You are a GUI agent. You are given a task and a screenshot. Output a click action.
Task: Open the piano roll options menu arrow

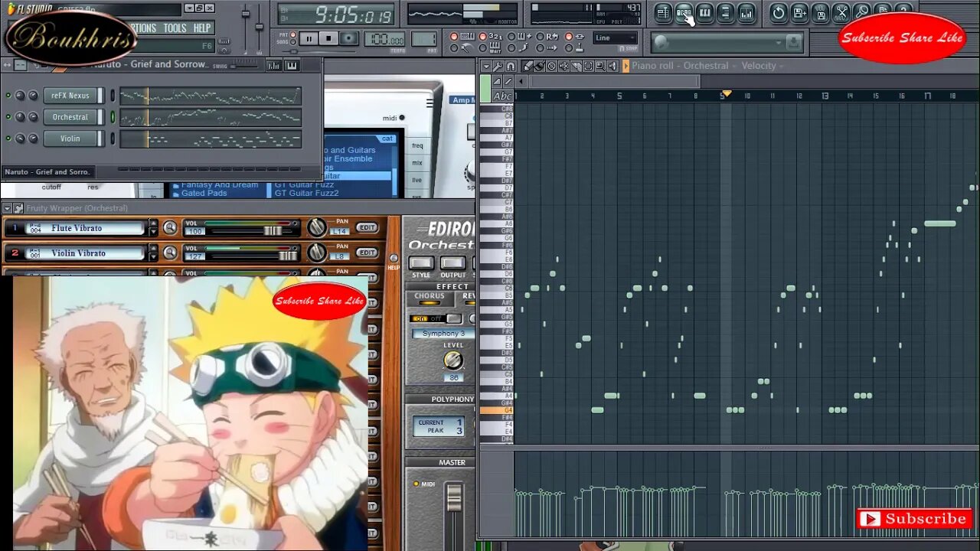(486, 66)
